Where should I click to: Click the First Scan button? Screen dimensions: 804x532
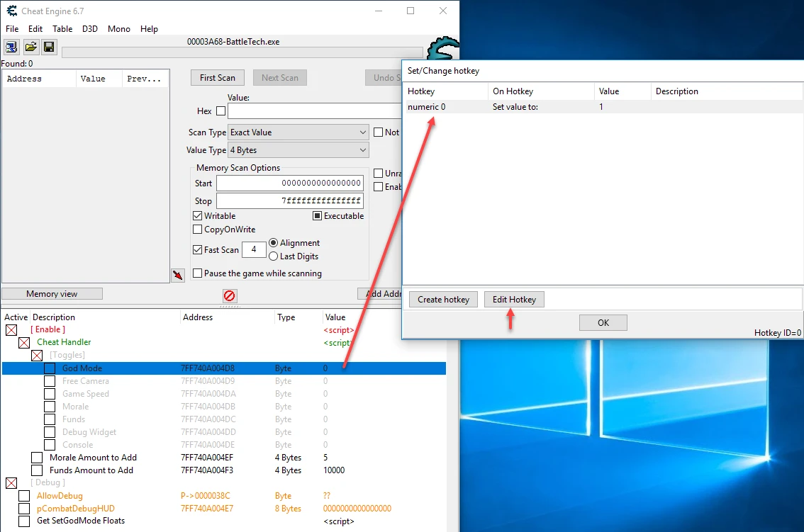click(218, 78)
